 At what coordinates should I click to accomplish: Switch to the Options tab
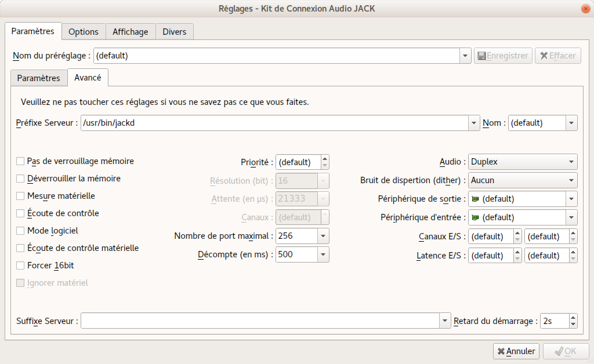[84, 32]
